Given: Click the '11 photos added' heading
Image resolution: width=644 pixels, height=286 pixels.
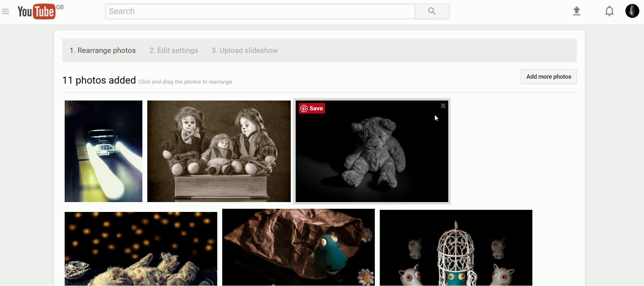Looking at the screenshot, I should coord(99,80).
